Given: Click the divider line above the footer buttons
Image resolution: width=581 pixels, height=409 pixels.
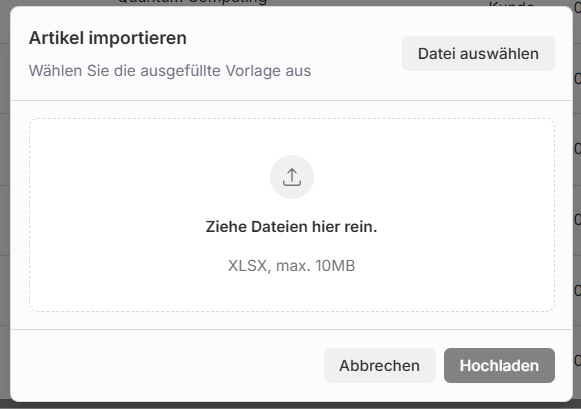Looking at the screenshot, I should coord(292,329).
